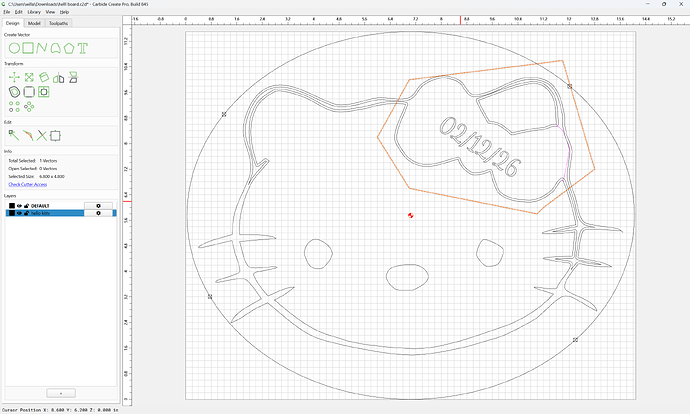
Task: Open the Offset Vector tool
Action: click(15, 92)
